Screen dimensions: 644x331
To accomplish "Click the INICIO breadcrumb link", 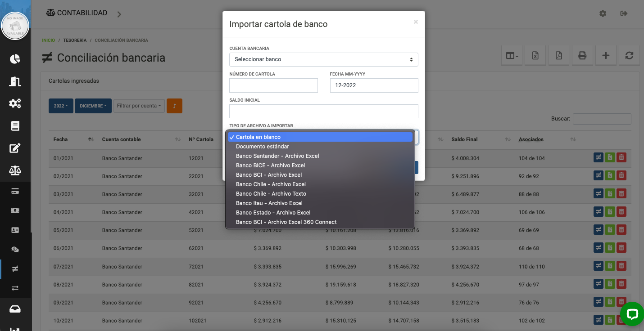I will pyautogui.click(x=48, y=40).
